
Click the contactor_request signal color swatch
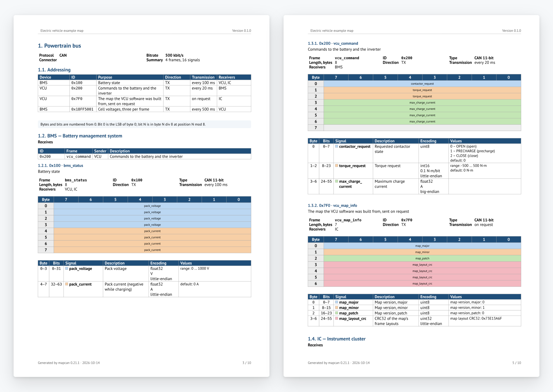click(337, 146)
